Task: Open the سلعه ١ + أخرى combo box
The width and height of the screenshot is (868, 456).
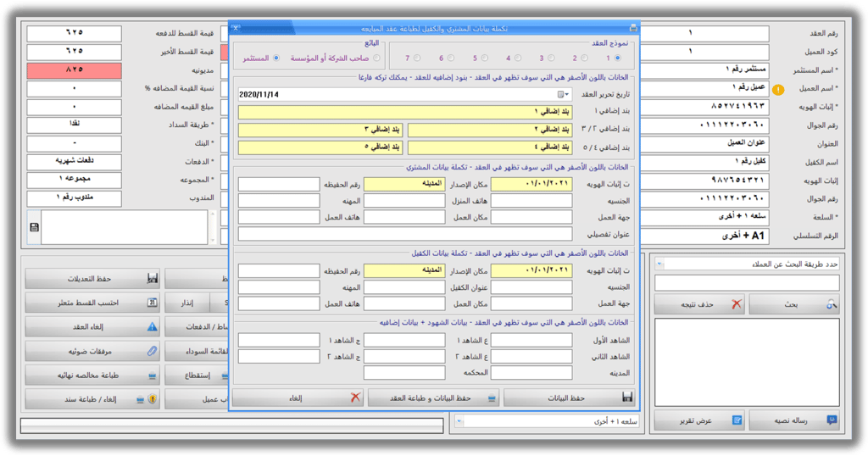Action: click(x=459, y=422)
